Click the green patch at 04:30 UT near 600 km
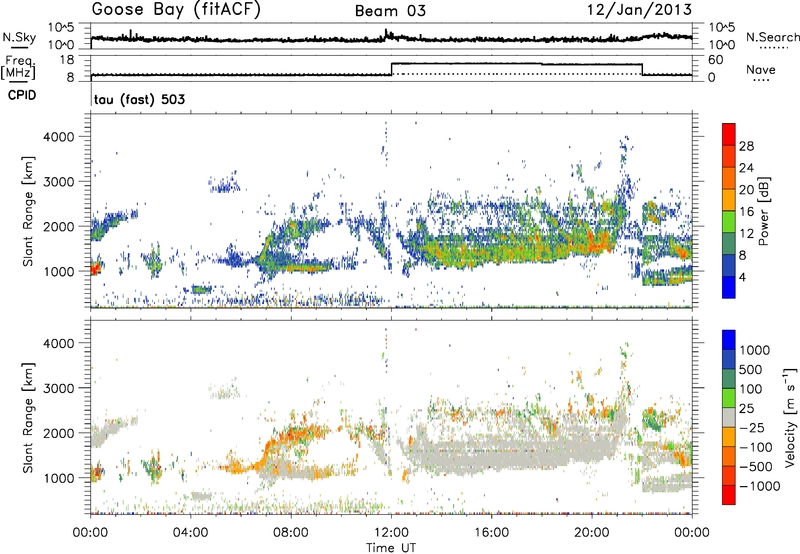 (x=201, y=290)
